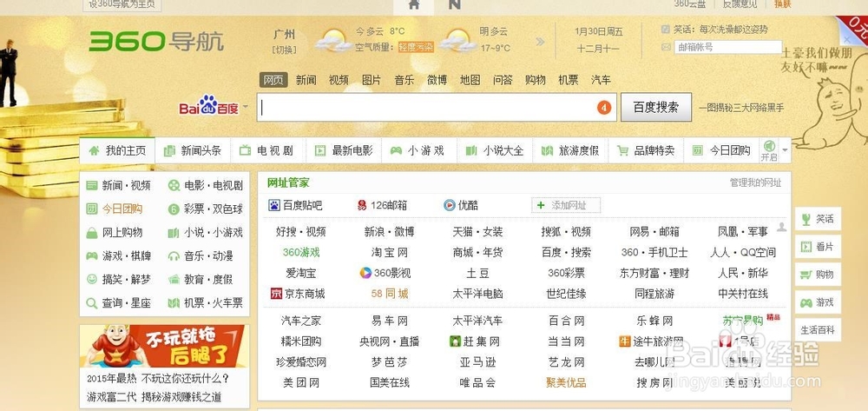This screenshot has height=411, width=868.
Task: Open 电影·电视剧 sidebar category
Action: (x=206, y=186)
